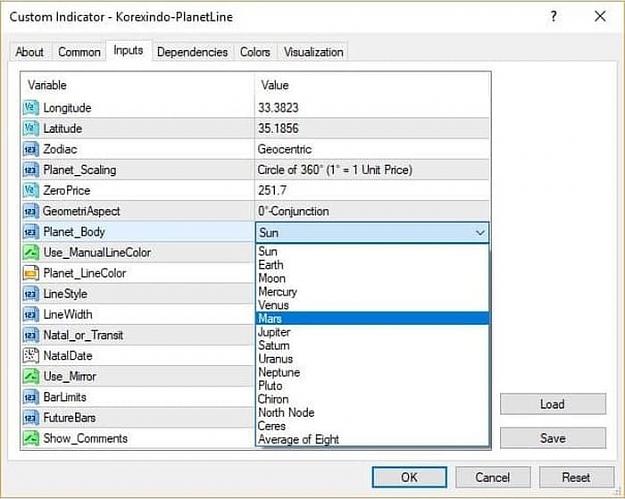This screenshot has height=499, width=625.
Task: Switch to the Common tab
Action: (x=79, y=52)
